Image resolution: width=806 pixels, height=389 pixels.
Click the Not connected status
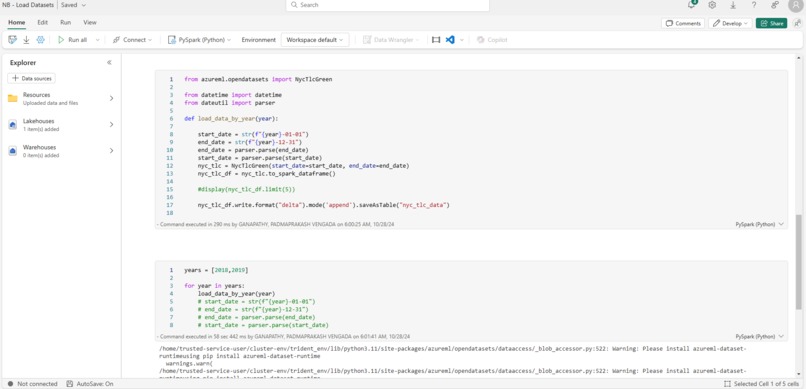(32, 384)
